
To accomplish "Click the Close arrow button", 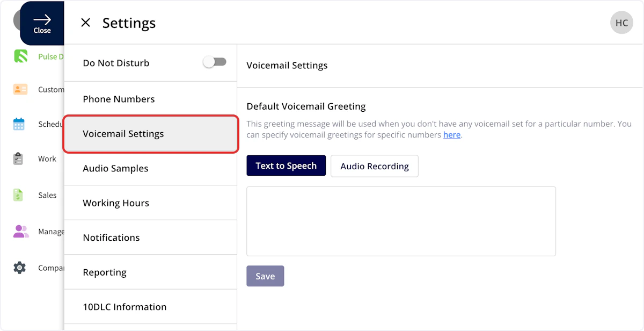I will 42,23.
